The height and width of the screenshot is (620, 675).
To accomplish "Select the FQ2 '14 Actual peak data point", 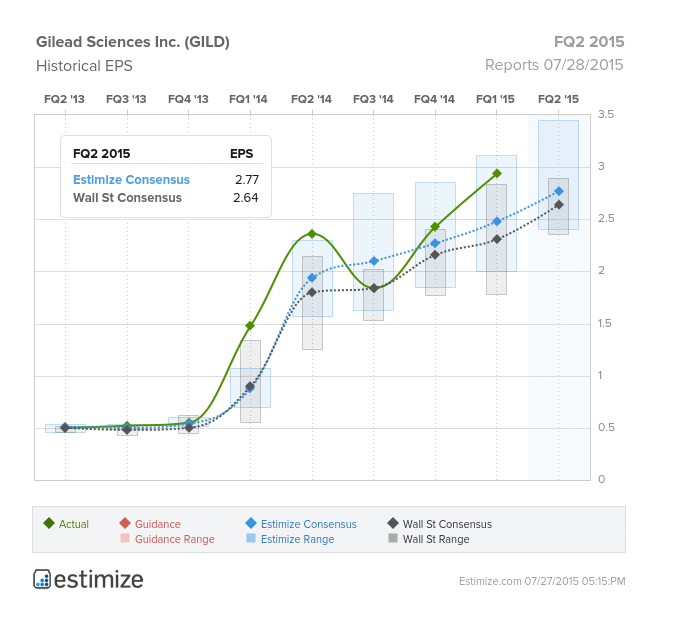I will pos(313,234).
